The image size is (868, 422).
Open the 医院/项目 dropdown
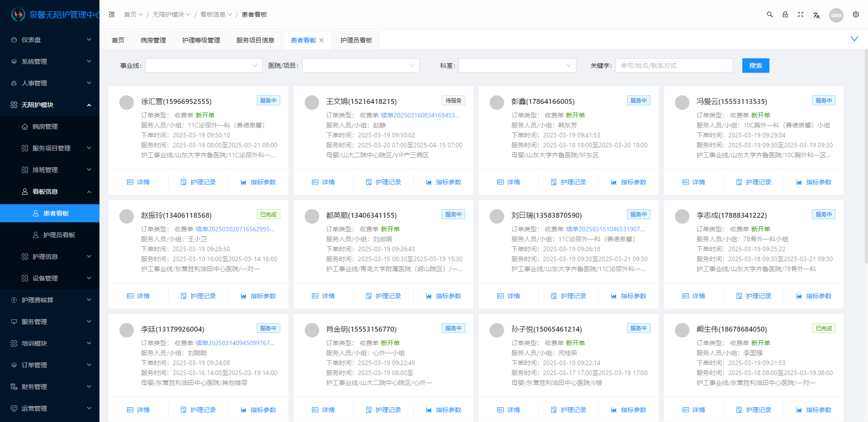(361, 66)
